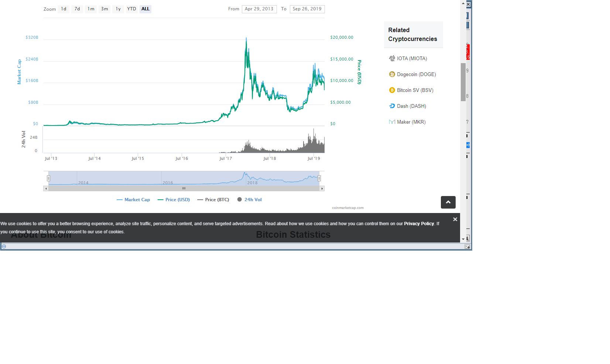
Task: Select the 1m zoom range
Action: (x=91, y=9)
